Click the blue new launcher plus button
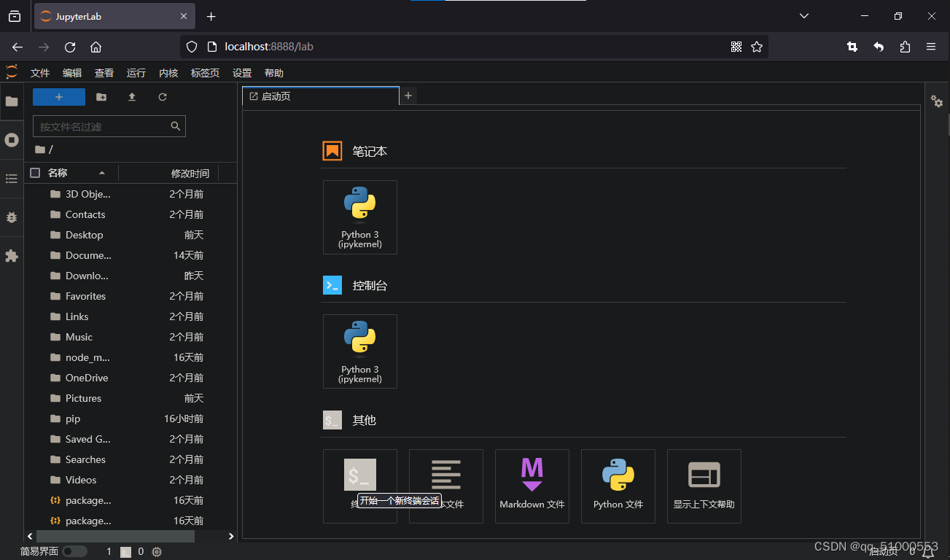950x560 pixels. 59,97
